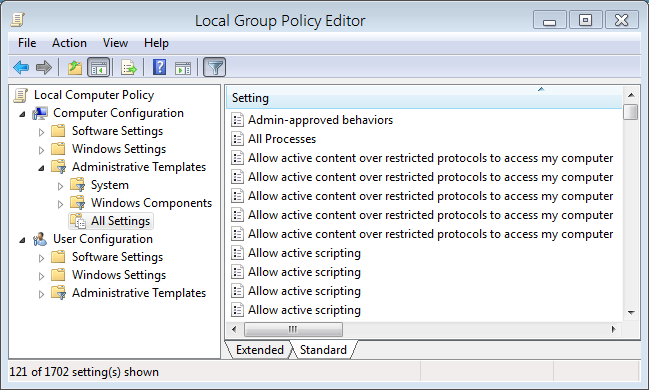Click the Forward arrow toolbar icon
Image resolution: width=649 pixels, height=390 pixels.
pyautogui.click(x=44, y=67)
